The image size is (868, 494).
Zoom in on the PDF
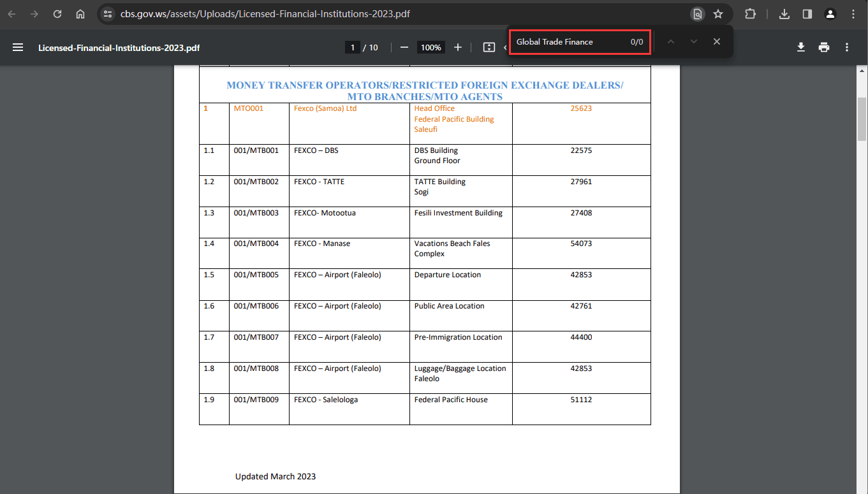(457, 47)
